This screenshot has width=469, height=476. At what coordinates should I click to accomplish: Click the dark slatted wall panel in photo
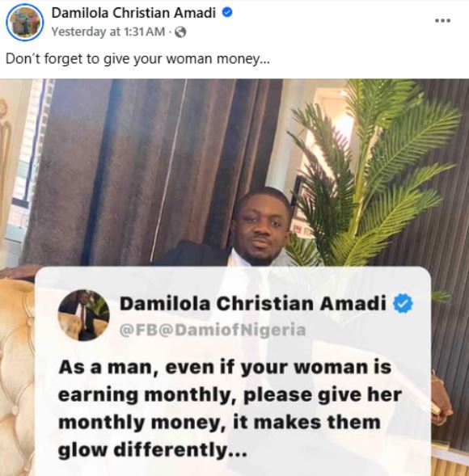[x=450, y=243]
